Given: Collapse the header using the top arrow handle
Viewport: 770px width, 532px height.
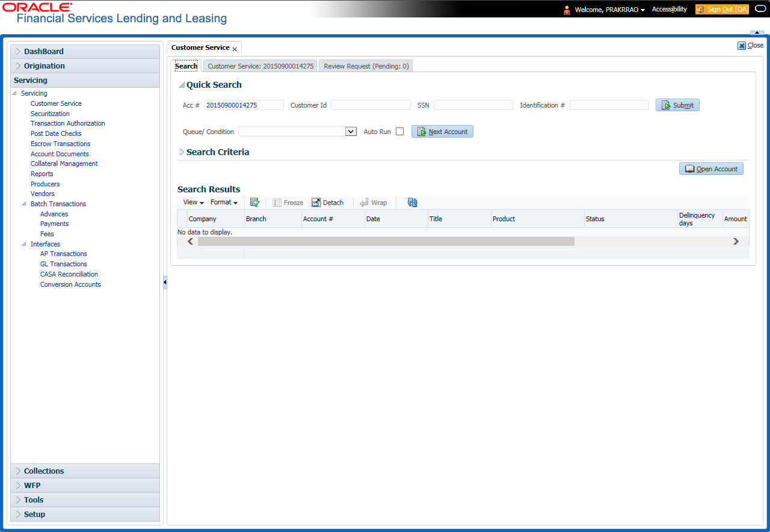Looking at the screenshot, I should coord(756,32).
